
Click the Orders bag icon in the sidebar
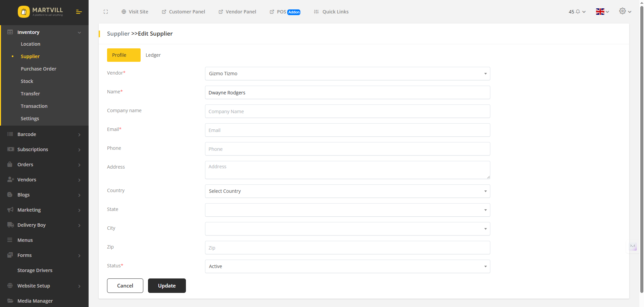click(x=10, y=164)
